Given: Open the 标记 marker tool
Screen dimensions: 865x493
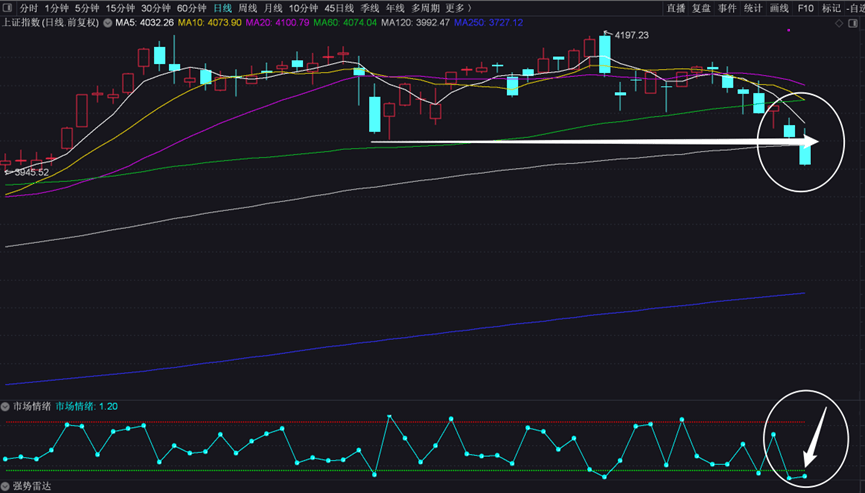Looking at the screenshot, I should pyautogui.click(x=831, y=8).
